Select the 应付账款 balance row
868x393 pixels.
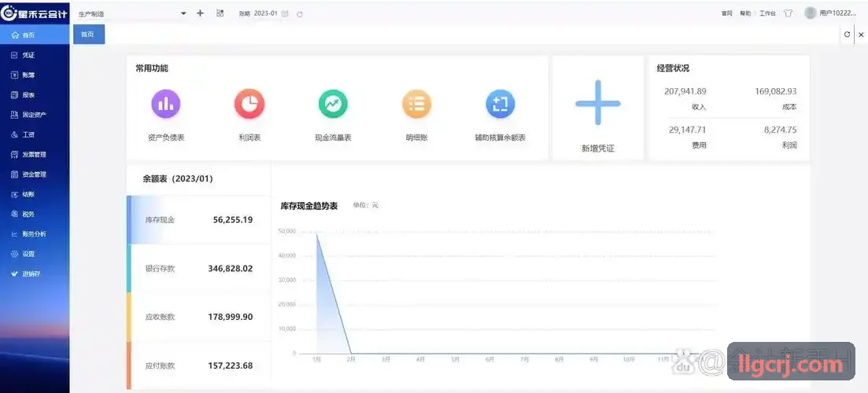point(199,366)
